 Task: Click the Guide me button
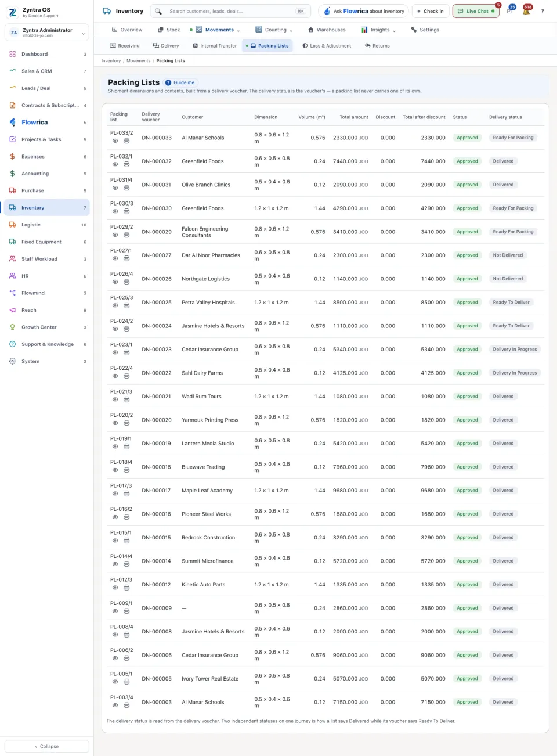pos(180,82)
